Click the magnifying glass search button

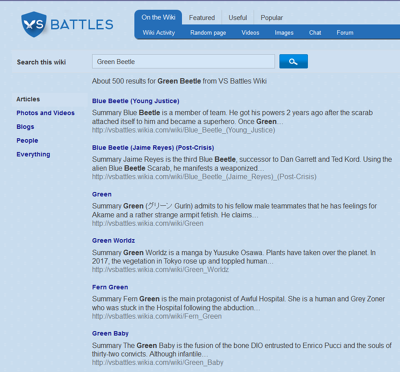coord(293,61)
